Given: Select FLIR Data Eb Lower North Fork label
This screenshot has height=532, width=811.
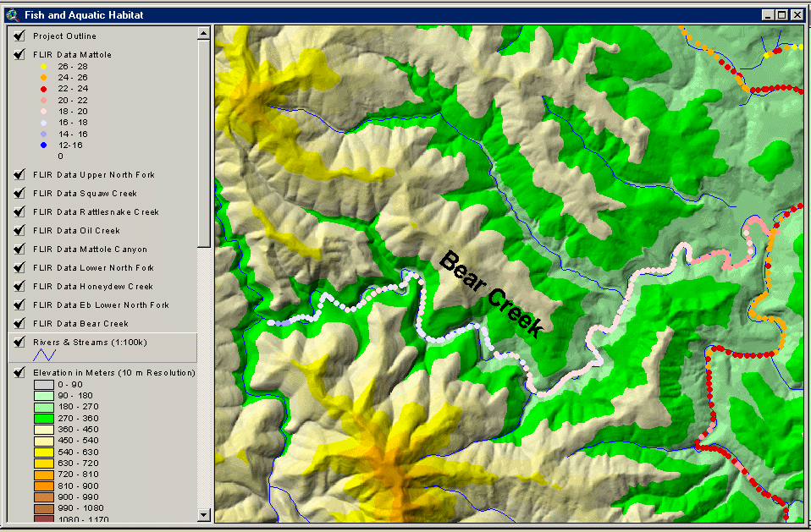Looking at the screenshot, I should click(102, 305).
